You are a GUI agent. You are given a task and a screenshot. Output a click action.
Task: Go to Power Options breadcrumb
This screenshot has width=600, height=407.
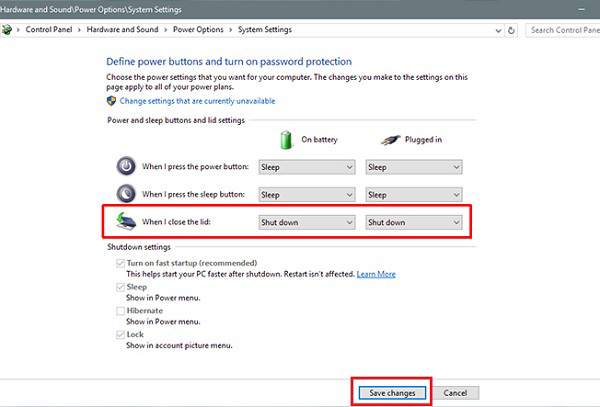tap(198, 29)
